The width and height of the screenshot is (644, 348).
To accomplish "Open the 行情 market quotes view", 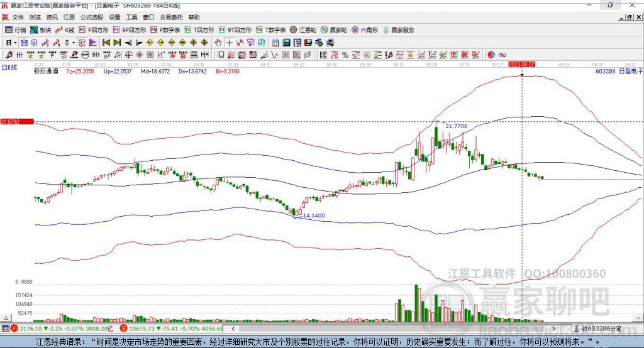I will [15, 30].
